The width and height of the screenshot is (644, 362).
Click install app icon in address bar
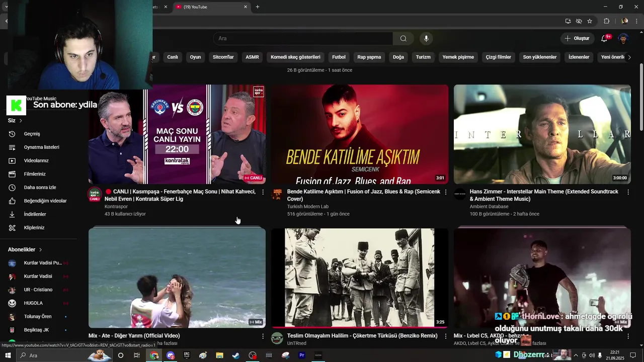[568, 21]
